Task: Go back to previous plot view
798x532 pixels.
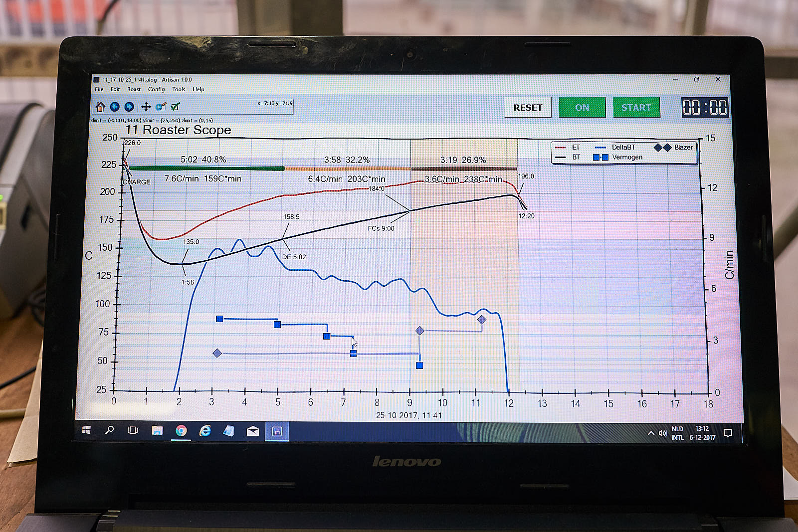Action: [x=115, y=107]
